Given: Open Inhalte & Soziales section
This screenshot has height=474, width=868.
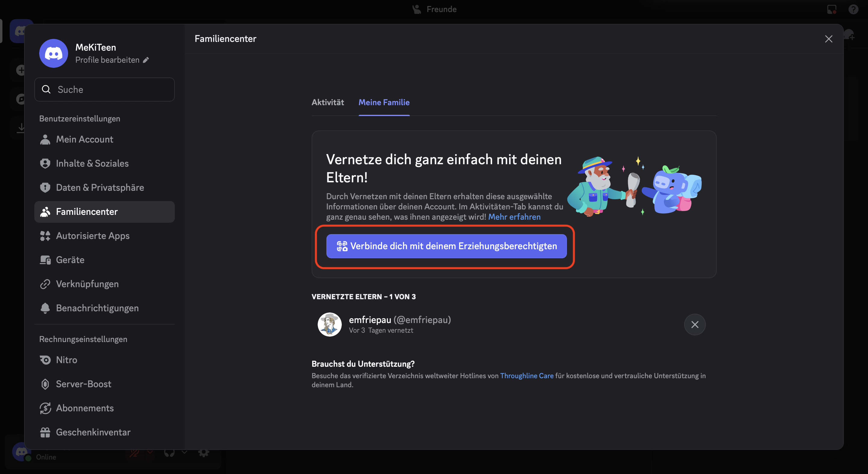Looking at the screenshot, I should tap(92, 163).
